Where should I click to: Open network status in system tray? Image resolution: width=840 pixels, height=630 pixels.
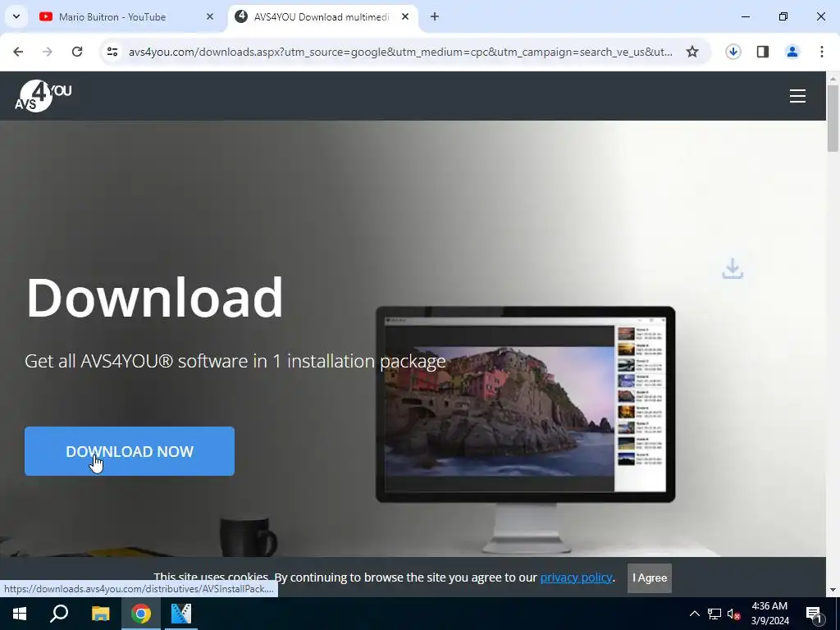[714, 614]
